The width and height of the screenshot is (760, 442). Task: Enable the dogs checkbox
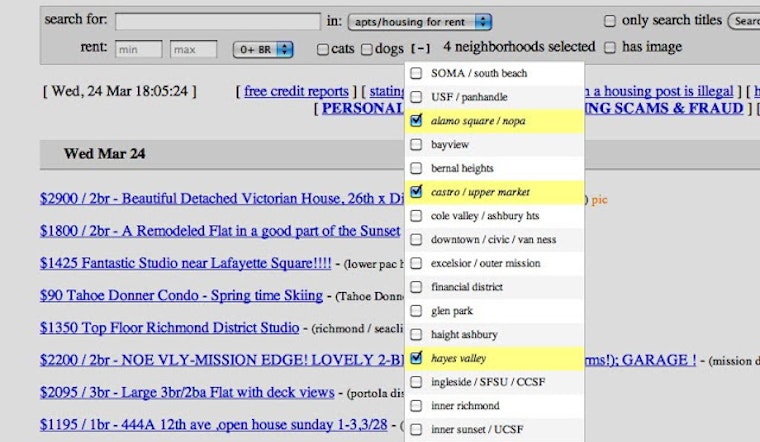point(367,49)
